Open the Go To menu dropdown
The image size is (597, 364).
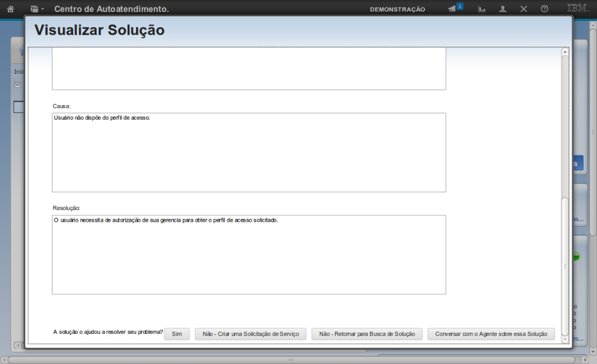[x=37, y=9]
